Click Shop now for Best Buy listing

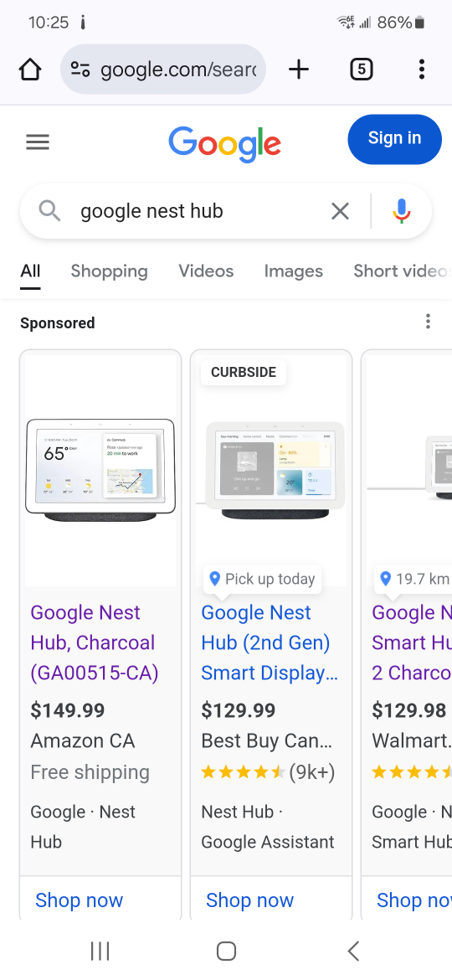(x=249, y=900)
